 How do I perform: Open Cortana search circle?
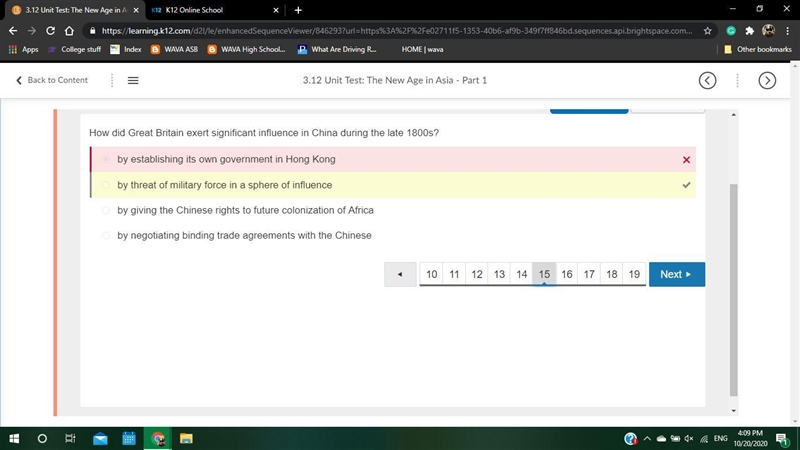[42, 439]
